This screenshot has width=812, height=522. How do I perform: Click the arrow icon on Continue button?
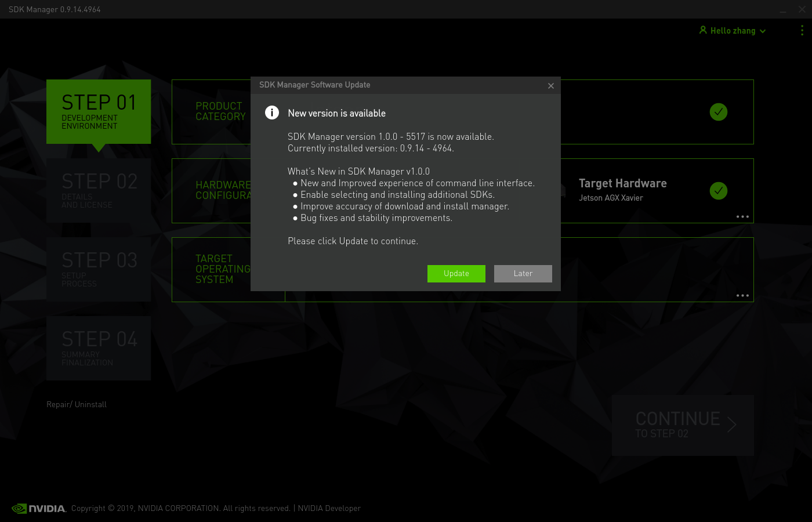(732, 425)
